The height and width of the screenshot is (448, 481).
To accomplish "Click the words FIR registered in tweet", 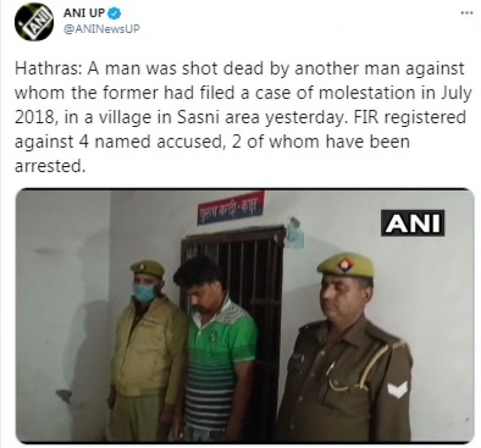I will [x=410, y=117].
